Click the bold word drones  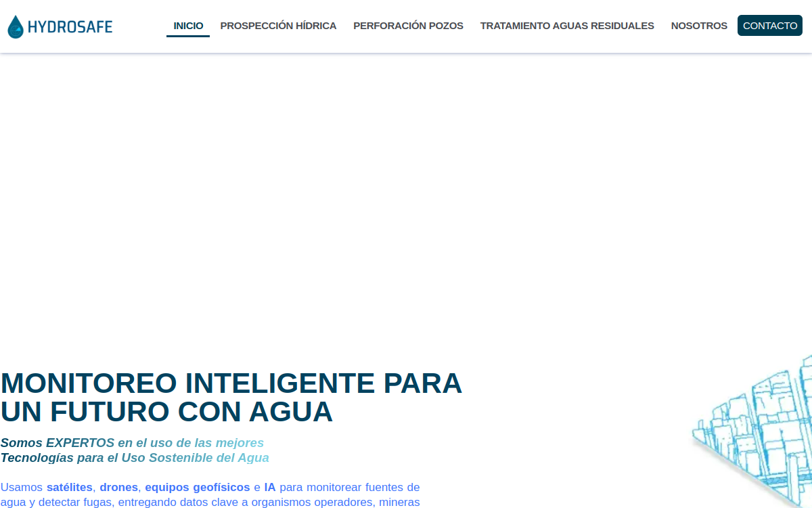[x=118, y=487]
